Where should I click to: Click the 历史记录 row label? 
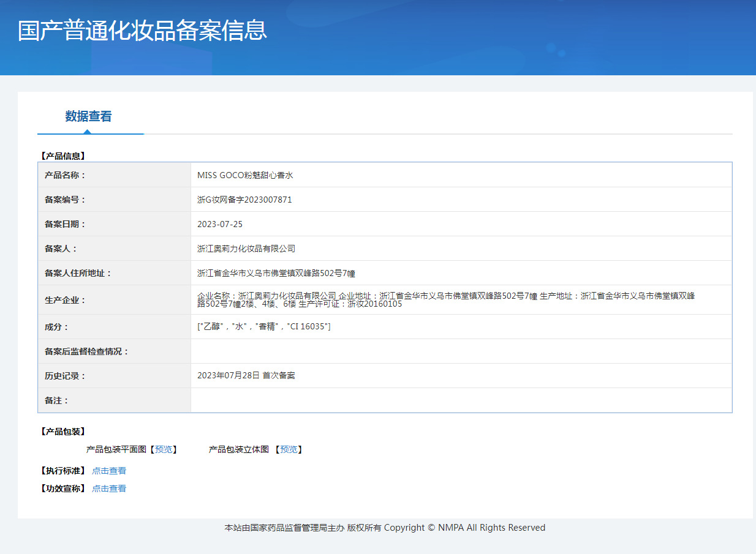point(66,376)
